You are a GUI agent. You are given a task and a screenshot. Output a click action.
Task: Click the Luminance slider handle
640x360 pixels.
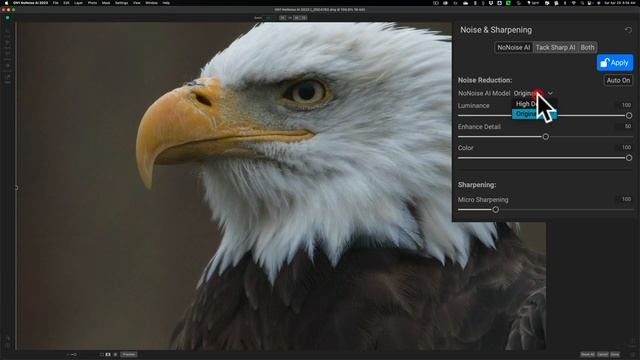tap(629, 116)
